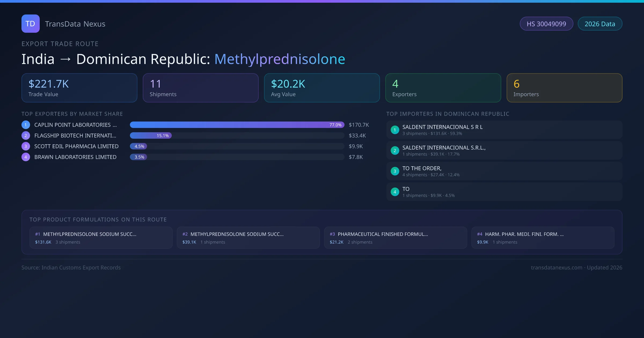The height and width of the screenshot is (338, 644).
Task: Click the transdatanexus.com footer link
Action: [x=557, y=267]
